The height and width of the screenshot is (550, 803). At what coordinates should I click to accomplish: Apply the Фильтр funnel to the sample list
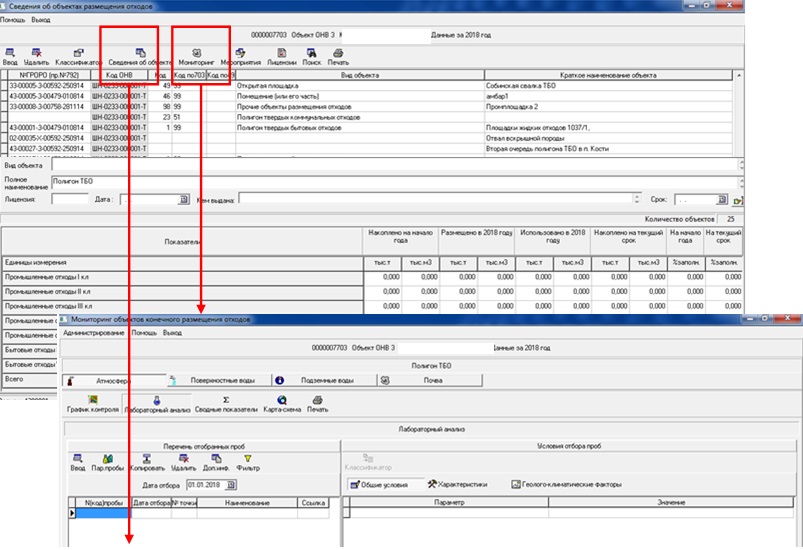248,461
